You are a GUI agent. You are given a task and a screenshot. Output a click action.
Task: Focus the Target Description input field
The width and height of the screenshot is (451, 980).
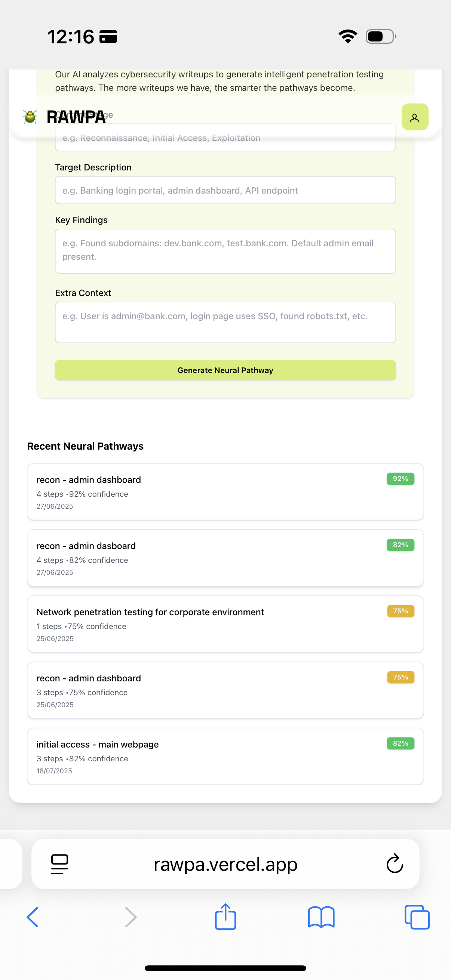point(225,190)
